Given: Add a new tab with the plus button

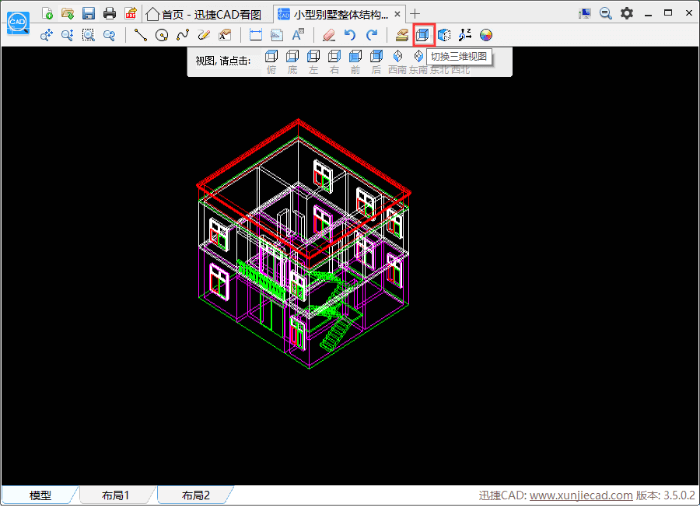Looking at the screenshot, I should (x=415, y=14).
